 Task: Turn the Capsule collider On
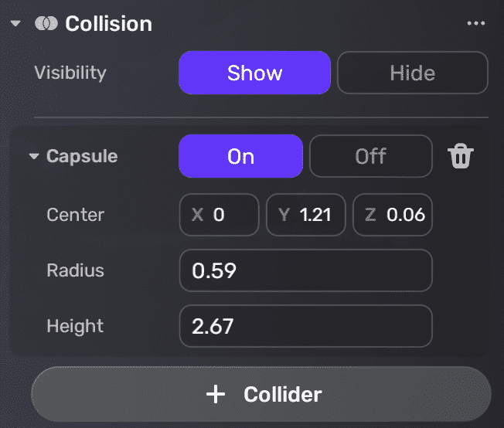(240, 156)
